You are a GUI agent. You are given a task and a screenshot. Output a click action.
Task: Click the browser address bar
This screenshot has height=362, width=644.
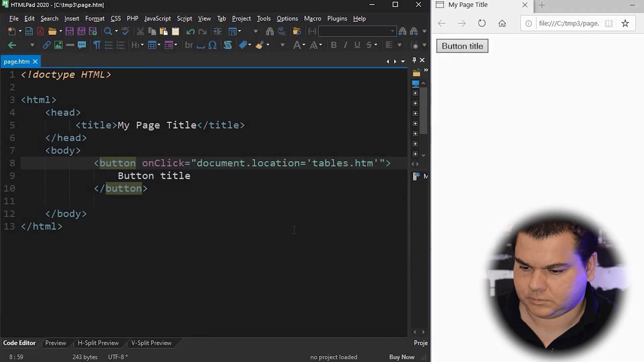pos(569,23)
